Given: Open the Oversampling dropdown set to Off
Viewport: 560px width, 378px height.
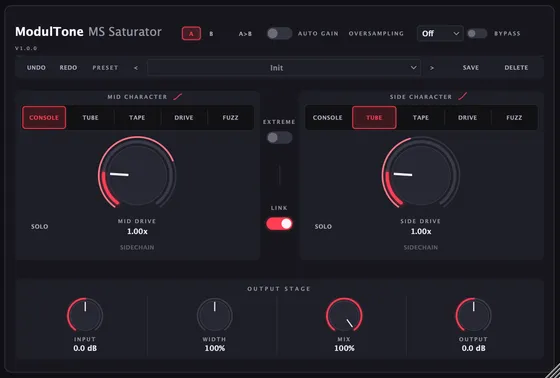Looking at the screenshot, I should [440, 34].
